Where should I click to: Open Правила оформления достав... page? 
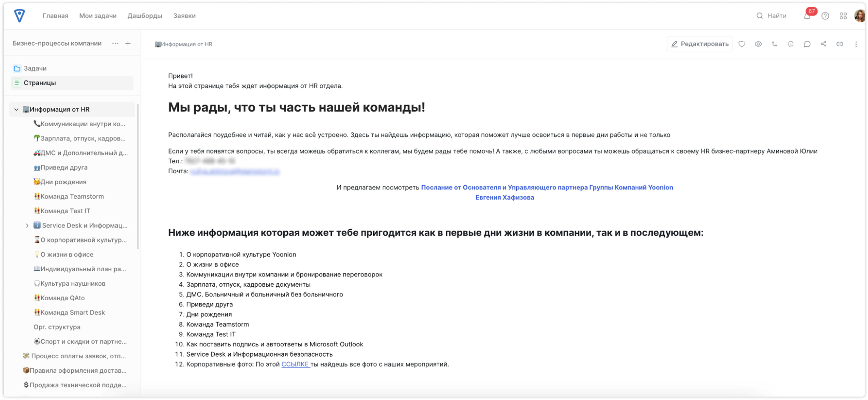75,370
